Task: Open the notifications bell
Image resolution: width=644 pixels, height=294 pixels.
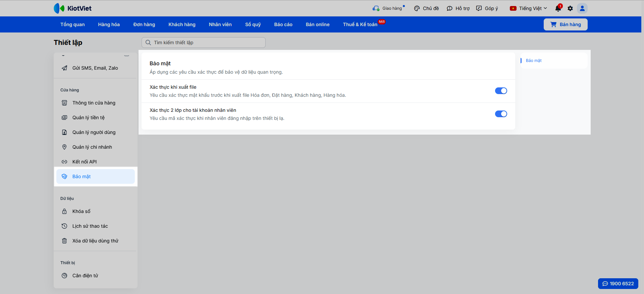Action: click(x=558, y=8)
